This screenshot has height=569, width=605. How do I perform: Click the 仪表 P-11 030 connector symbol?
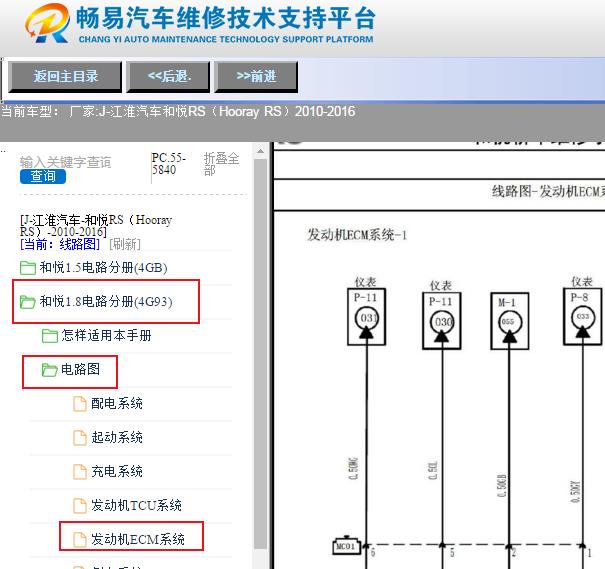tap(442, 321)
